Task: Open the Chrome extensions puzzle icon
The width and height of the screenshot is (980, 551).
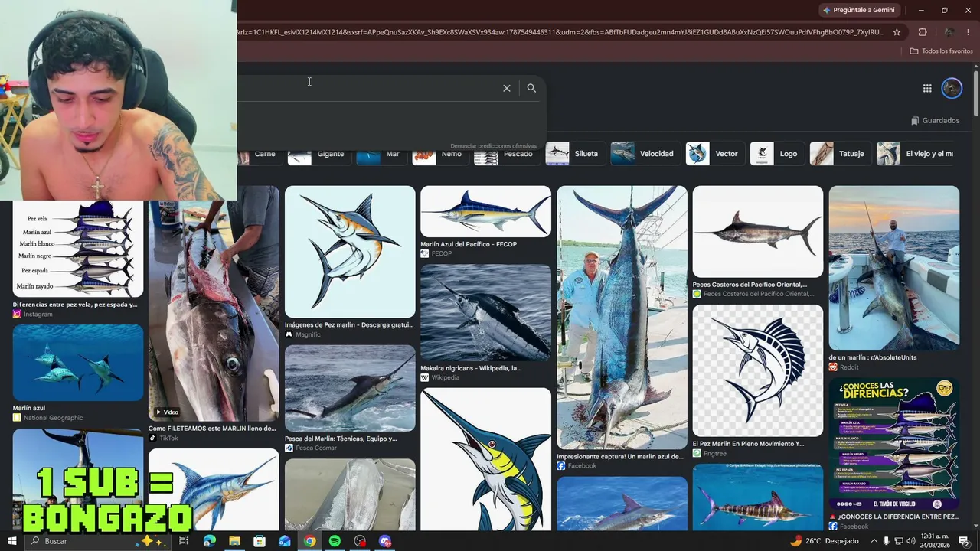Action: (x=923, y=32)
